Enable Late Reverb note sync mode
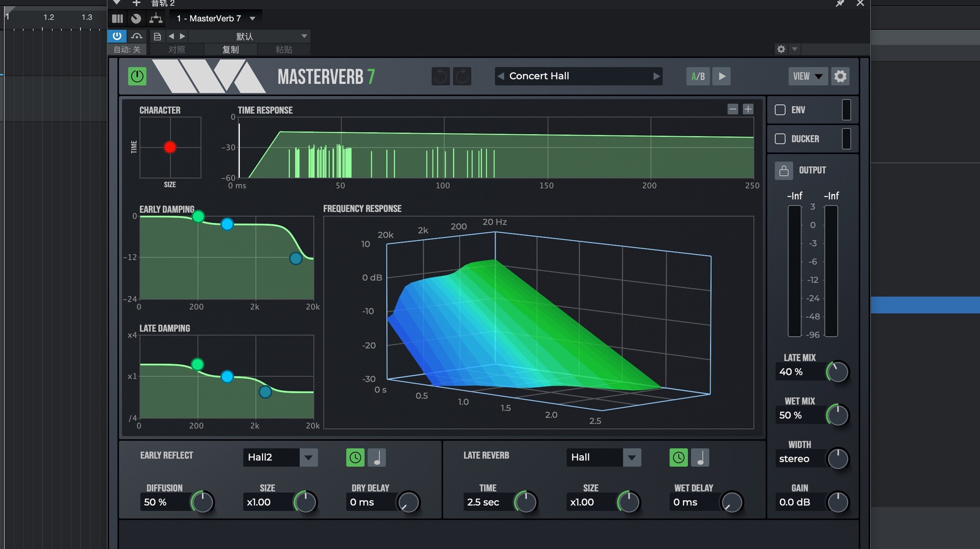The width and height of the screenshot is (980, 549). click(700, 458)
